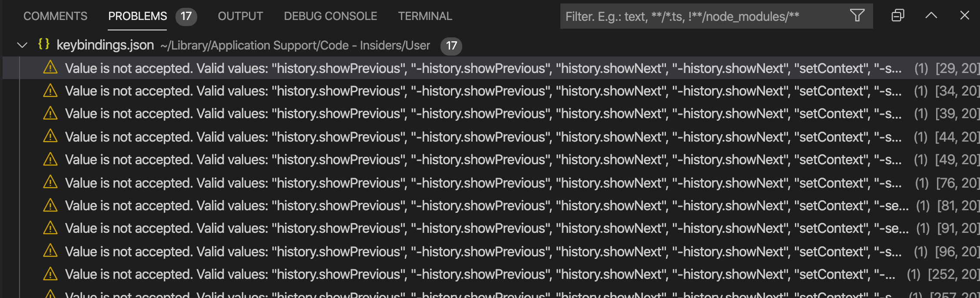The height and width of the screenshot is (298, 980).
Task: Click the warning icon on the second problem
Action: coord(50,91)
